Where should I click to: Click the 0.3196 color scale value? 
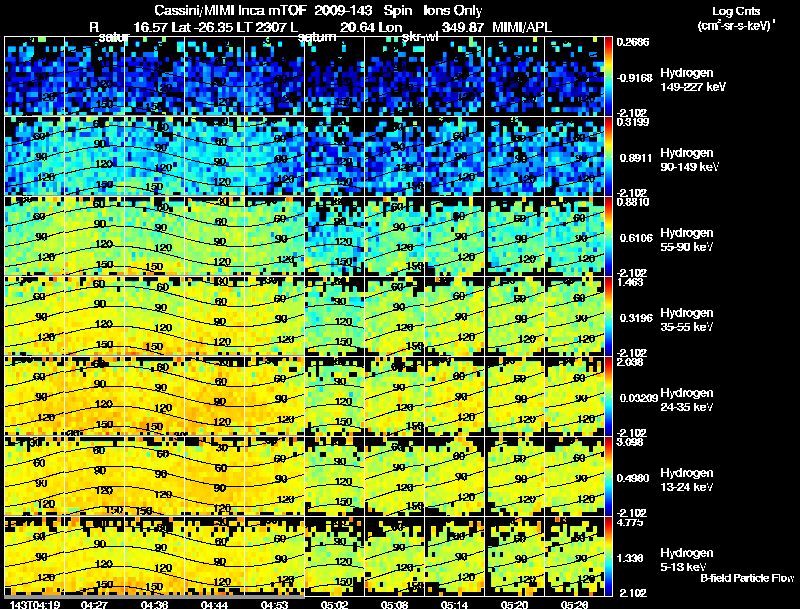636,318
